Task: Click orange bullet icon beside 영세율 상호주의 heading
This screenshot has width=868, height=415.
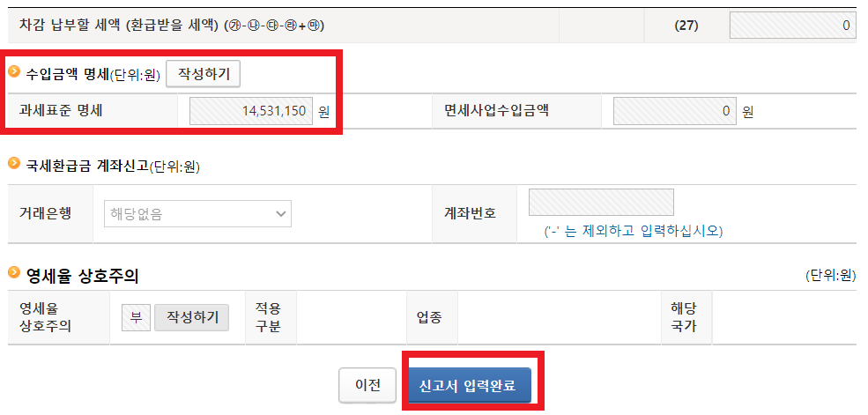Action: (x=15, y=273)
